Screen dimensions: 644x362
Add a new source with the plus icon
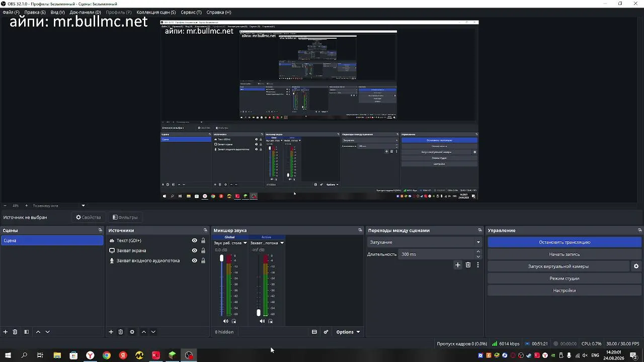(x=111, y=332)
